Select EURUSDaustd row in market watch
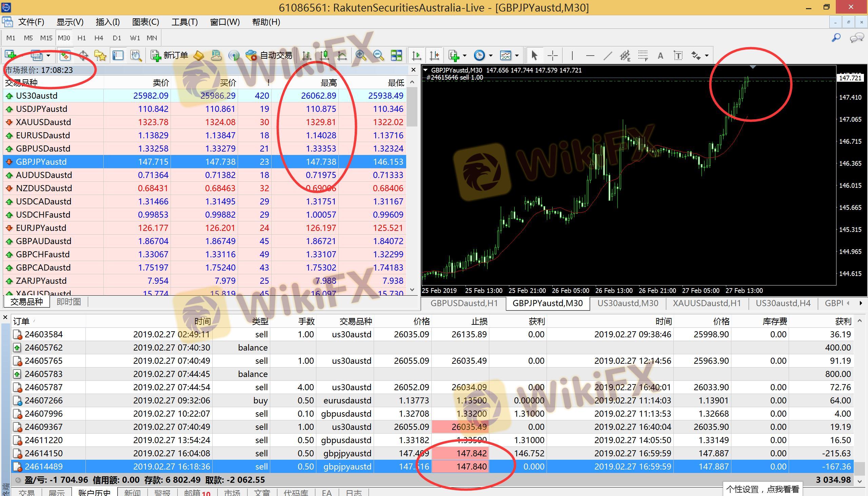The image size is (868, 496). pyautogui.click(x=43, y=135)
